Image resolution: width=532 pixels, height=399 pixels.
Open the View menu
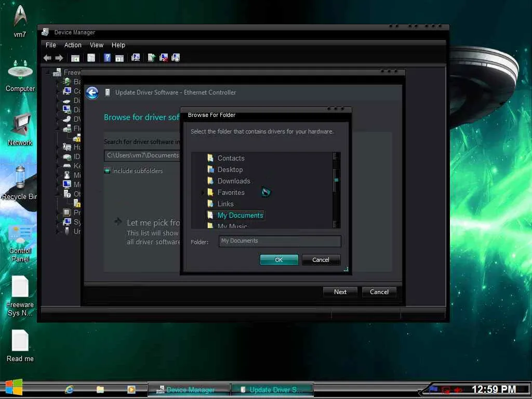96,45
